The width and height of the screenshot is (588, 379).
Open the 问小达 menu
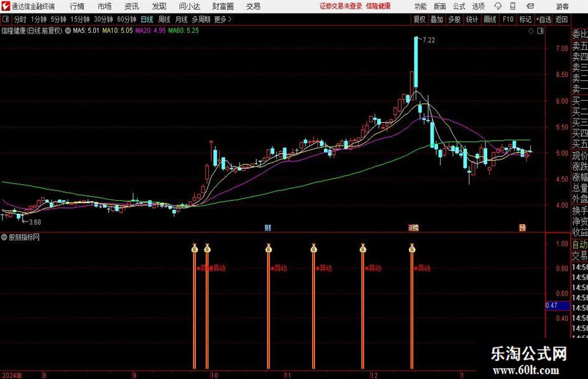click(189, 6)
